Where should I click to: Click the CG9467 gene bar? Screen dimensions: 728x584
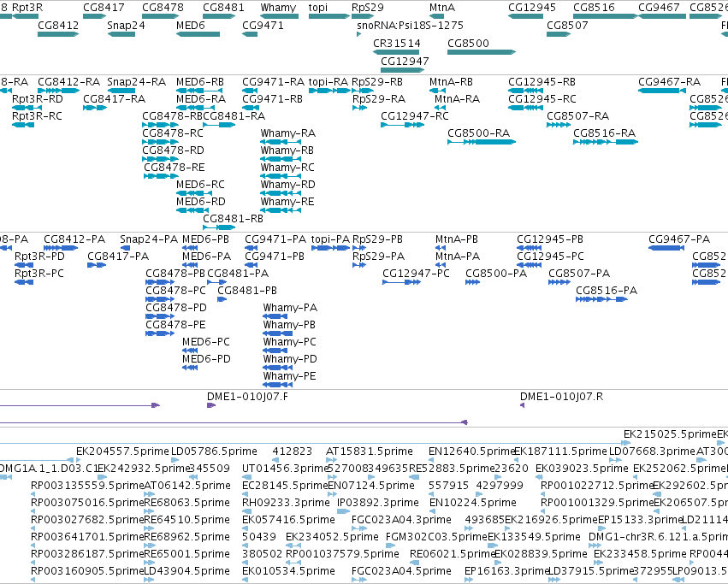pyautogui.click(x=662, y=16)
